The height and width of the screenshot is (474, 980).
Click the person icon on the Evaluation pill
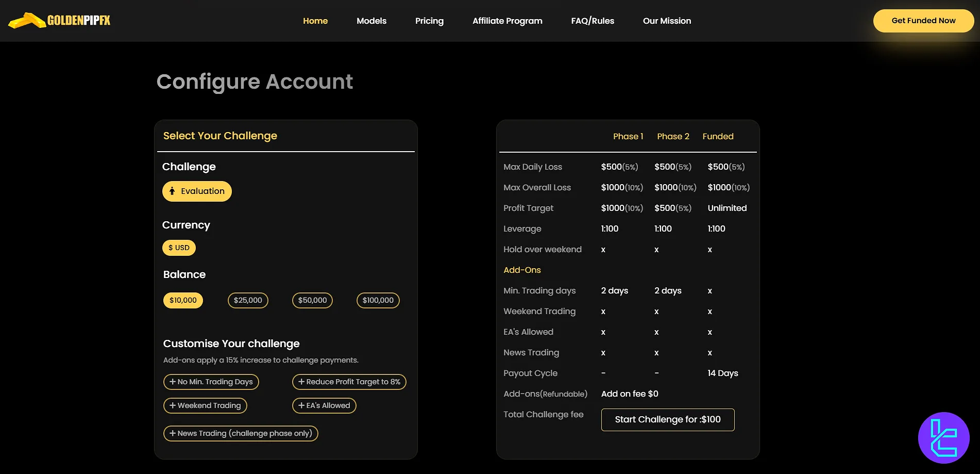(172, 191)
